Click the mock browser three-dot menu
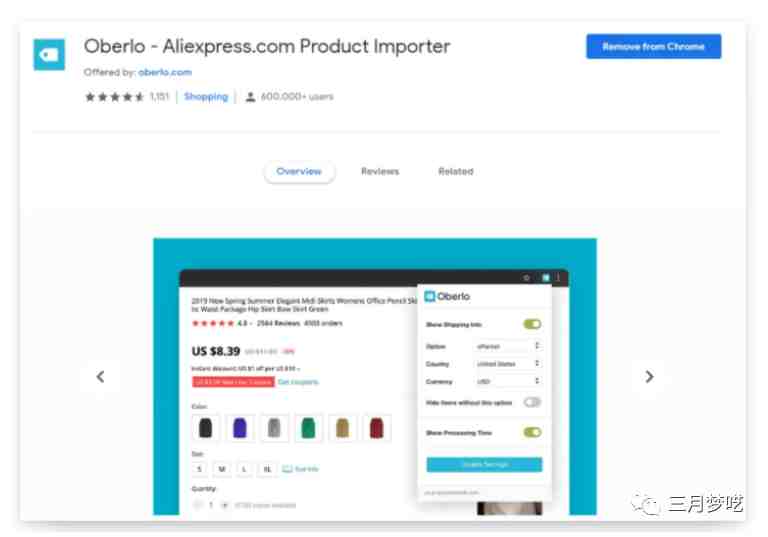This screenshot has width=768, height=537. pyautogui.click(x=558, y=278)
